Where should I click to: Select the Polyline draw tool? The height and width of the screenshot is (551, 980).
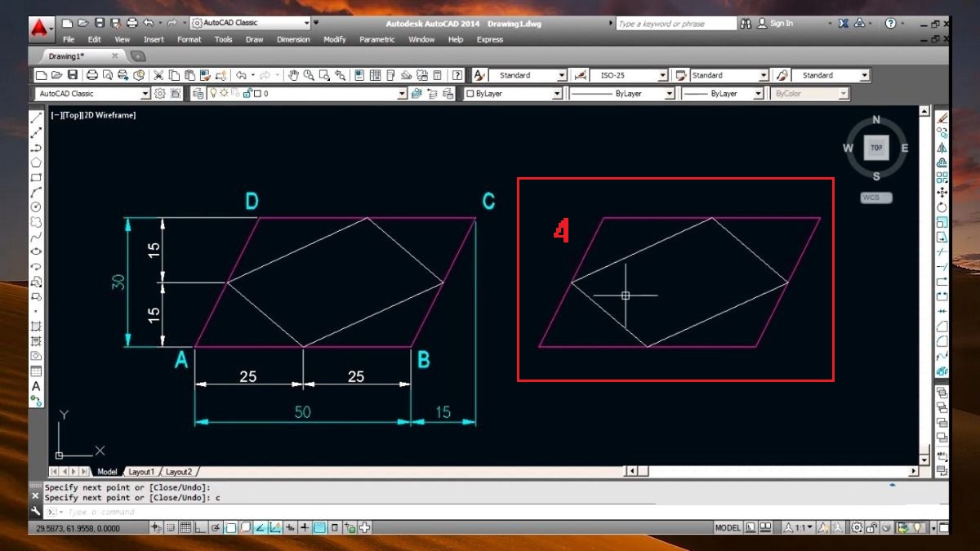pyautogui.click(x=36, y=148)
